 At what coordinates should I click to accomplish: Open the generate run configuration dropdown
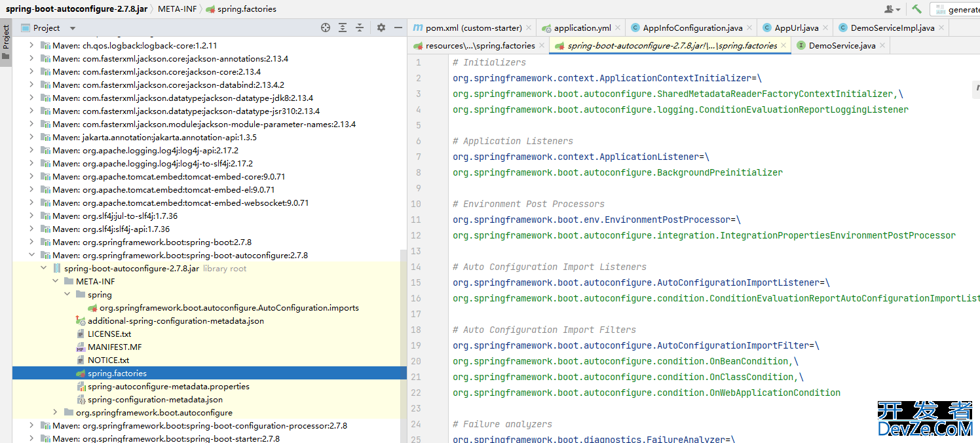point(955,9)
